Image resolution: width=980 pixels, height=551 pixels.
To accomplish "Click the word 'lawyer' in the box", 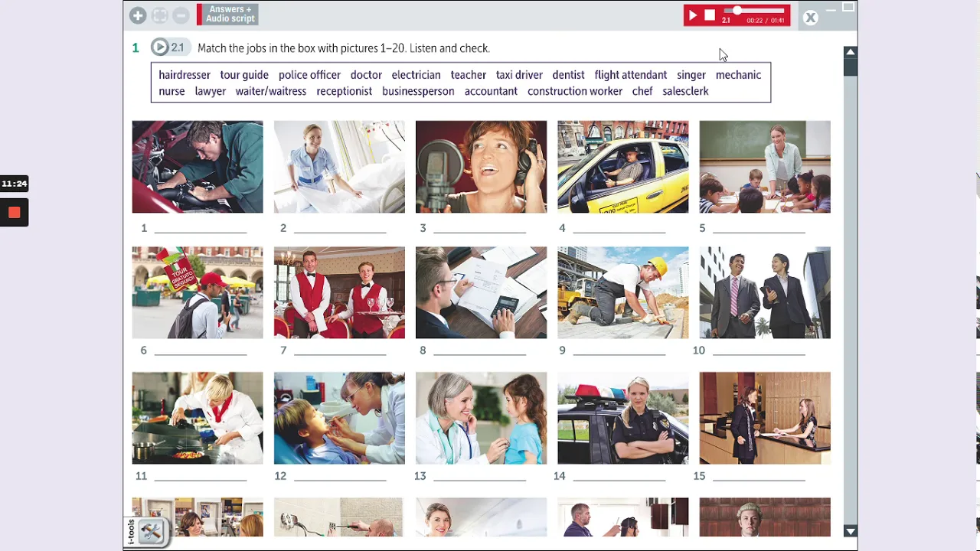I will point(210,91).
